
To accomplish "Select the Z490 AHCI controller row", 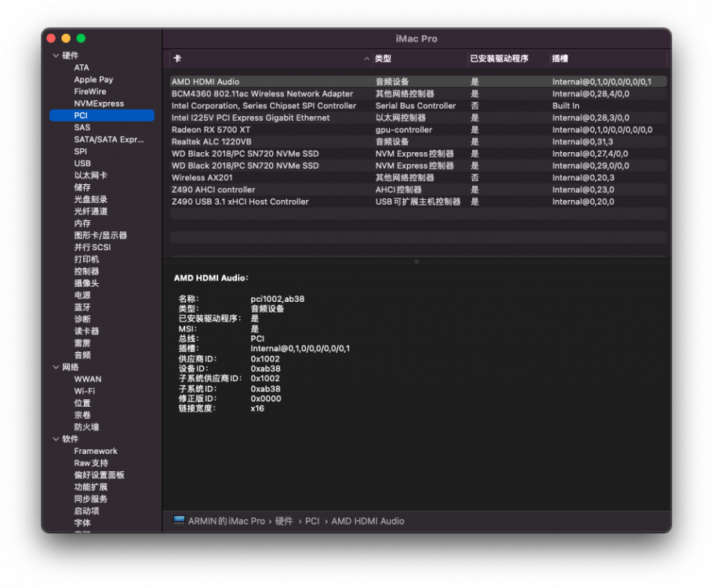I will 418,190.
